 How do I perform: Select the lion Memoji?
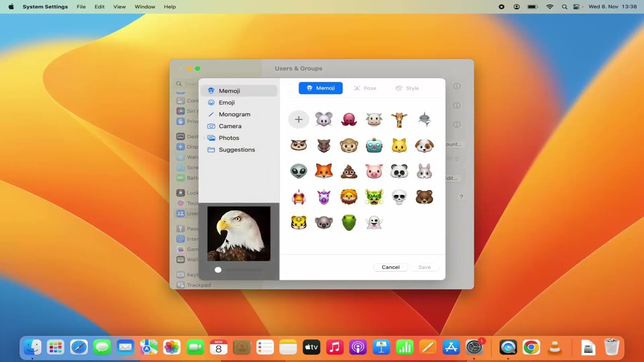point(349,197)
